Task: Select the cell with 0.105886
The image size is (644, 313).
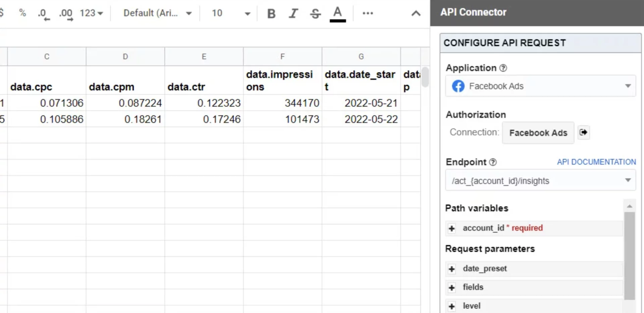Action: pos(47,119)
